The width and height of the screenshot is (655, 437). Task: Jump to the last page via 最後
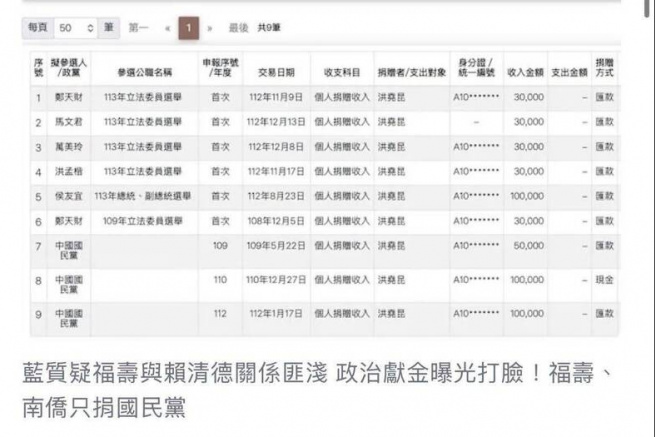(239, 28)
